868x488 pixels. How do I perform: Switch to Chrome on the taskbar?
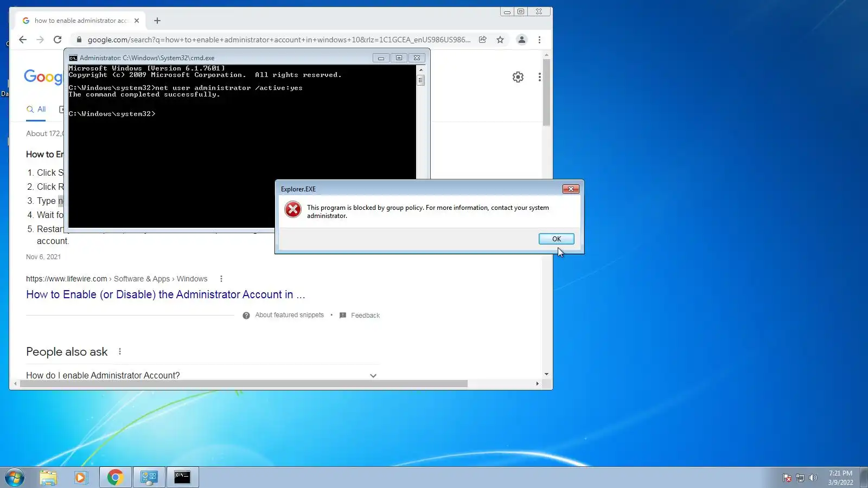[115, 478]
